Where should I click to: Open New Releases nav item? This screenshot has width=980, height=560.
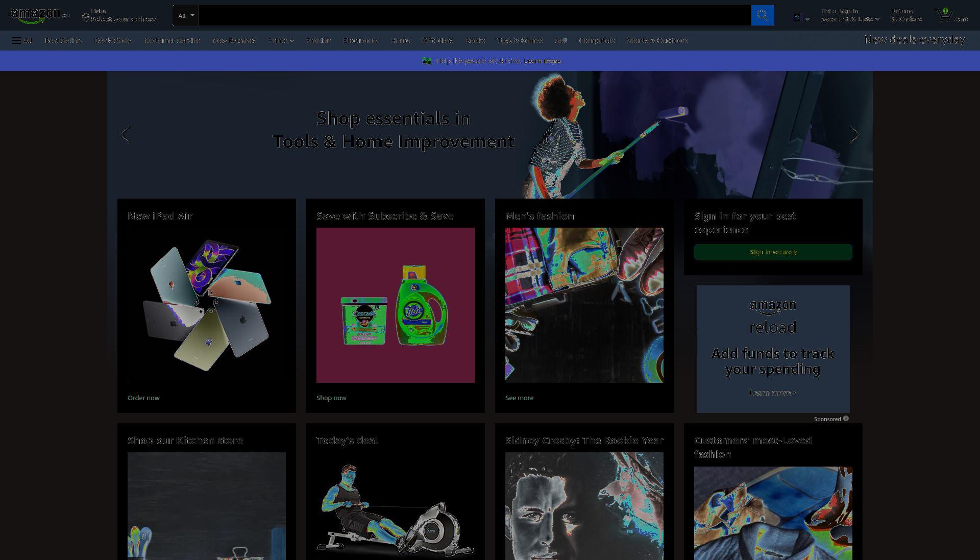pyautogui.click(x=235, y=40)
